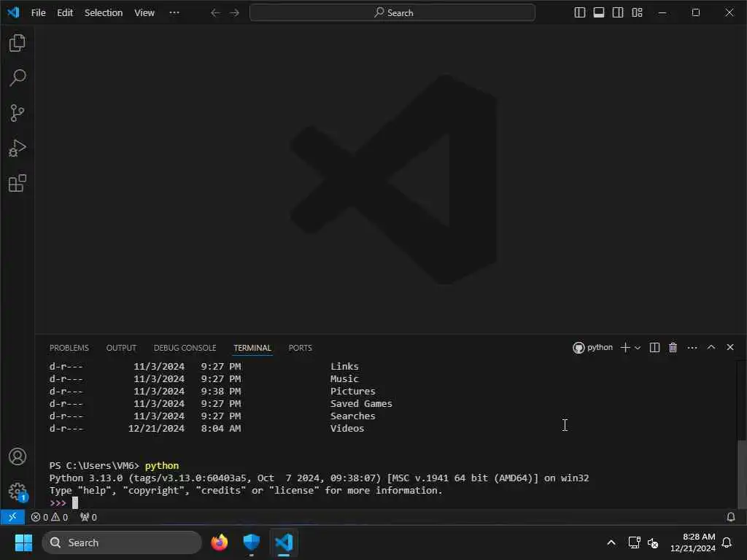
Task: Open Windows Security shield taskbar icon
Action: tap(252, 542)
